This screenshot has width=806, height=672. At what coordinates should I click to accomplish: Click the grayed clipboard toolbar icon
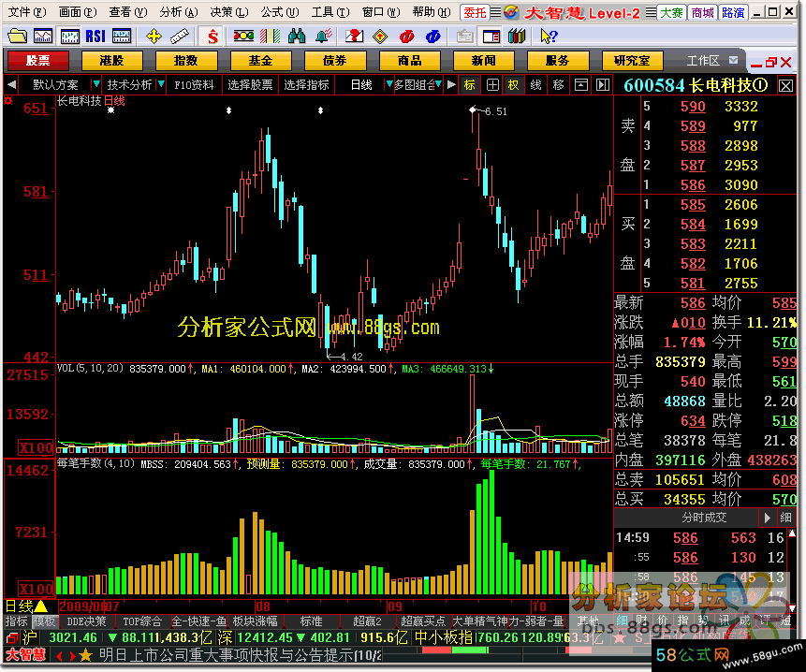464,36
